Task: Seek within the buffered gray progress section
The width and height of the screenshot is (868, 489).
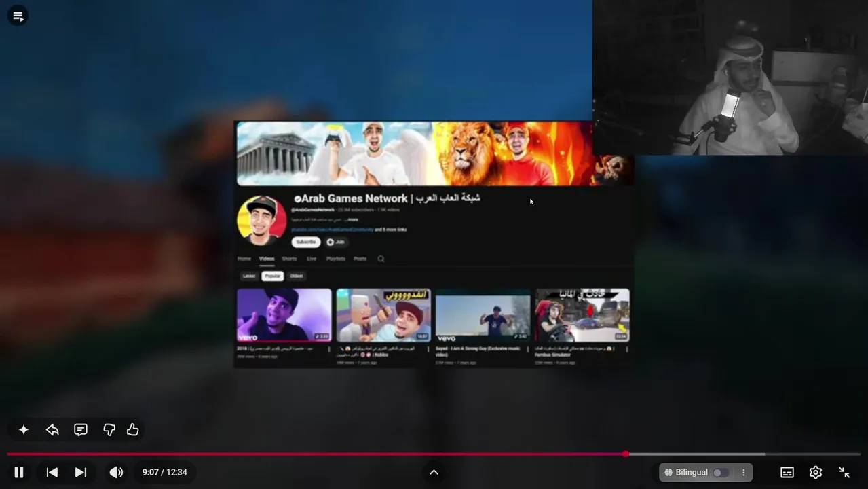Action: (698, 454)
